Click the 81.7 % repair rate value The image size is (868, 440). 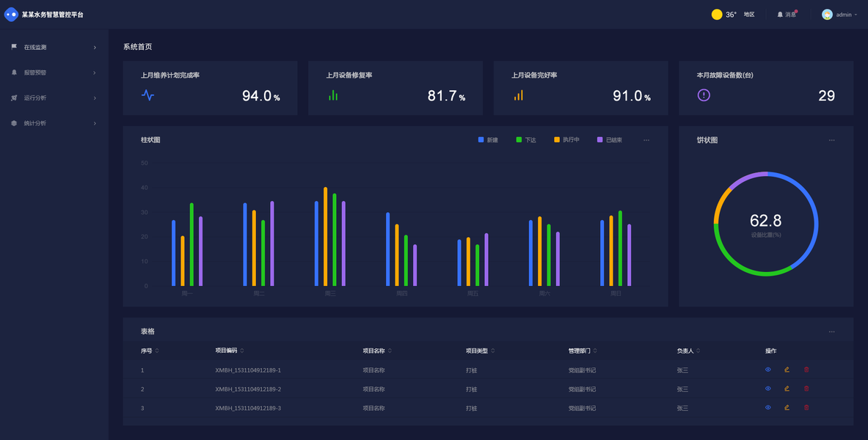point(446,96)
